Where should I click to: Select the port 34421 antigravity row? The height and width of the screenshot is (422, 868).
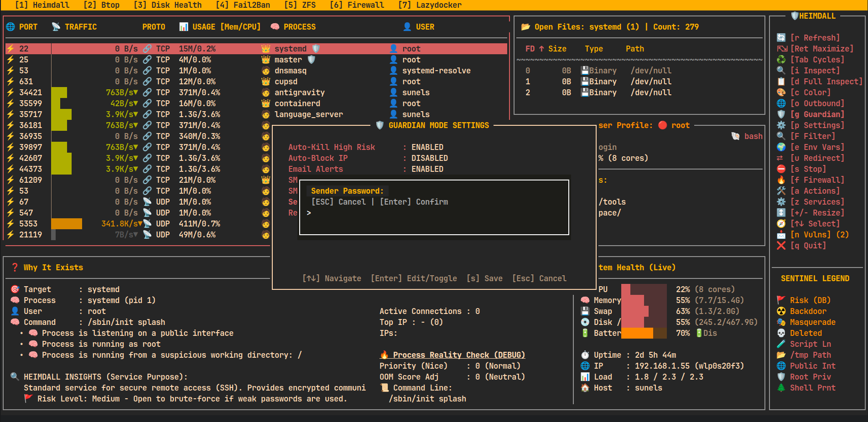(x=256, y=93)
